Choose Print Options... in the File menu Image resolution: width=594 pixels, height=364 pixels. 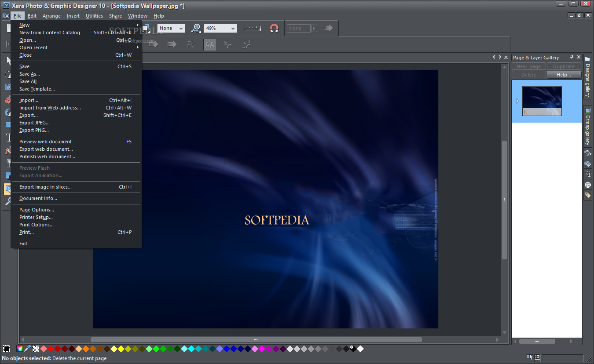click(x=37, y=225)
